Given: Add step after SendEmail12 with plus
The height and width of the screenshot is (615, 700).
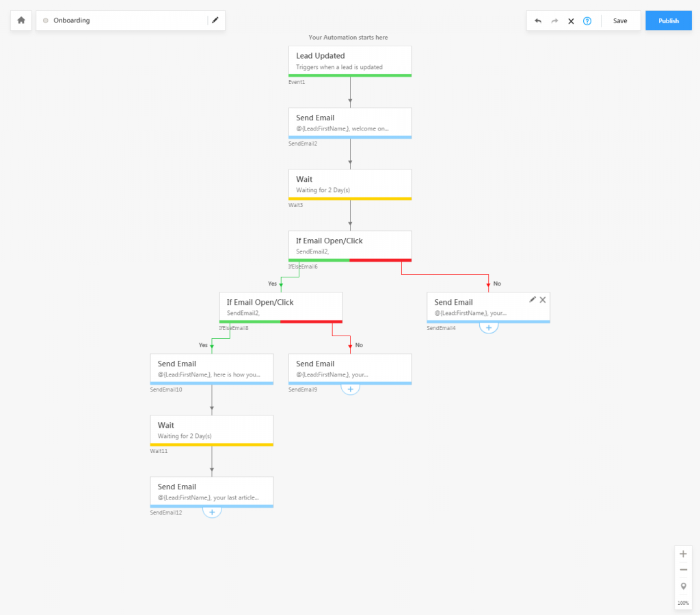Looking at the screenshot, I should click(x=212, y=512).
